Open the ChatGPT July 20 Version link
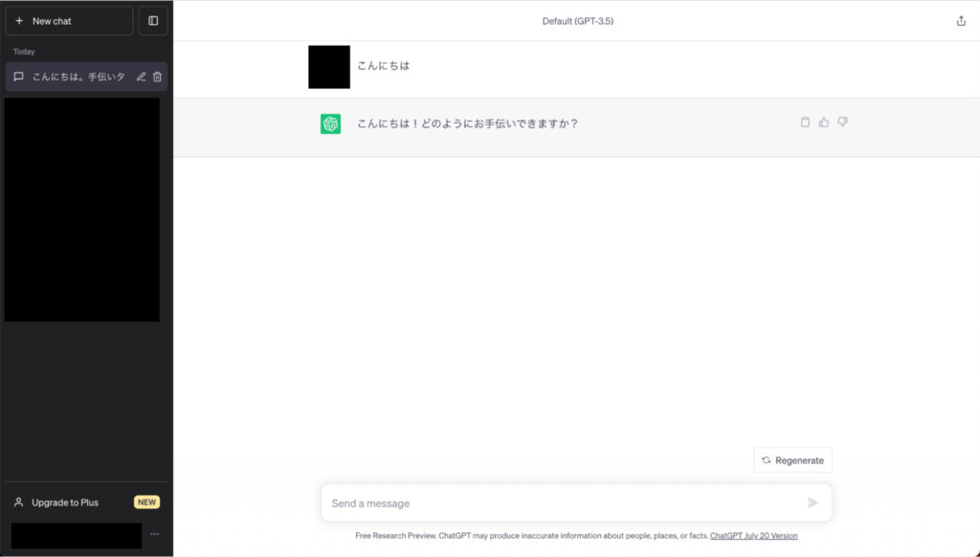 pos(754,536)
